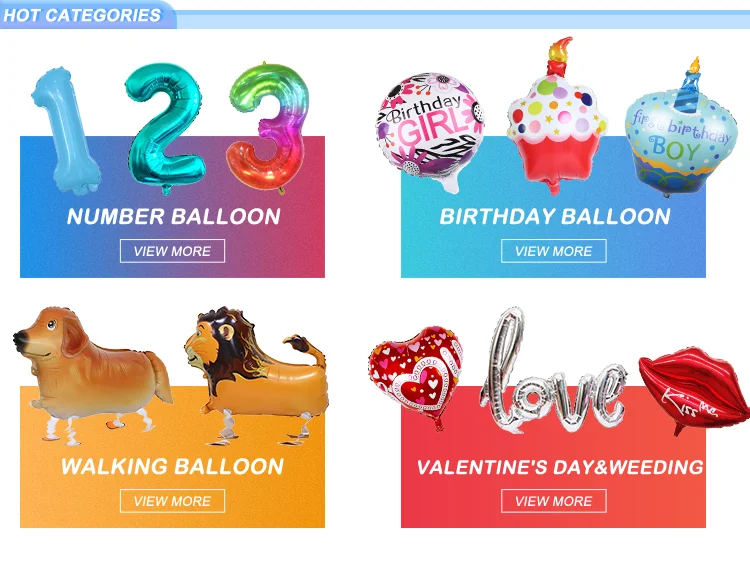Select the teal number 2 balloon
The height and width of the screenshot is (573, 750).
(x=165, y=128)
